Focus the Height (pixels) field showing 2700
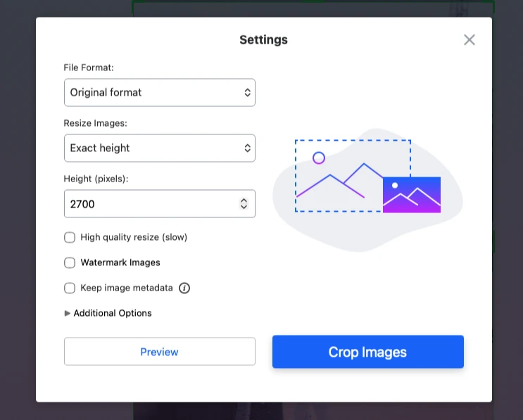Screen dimensions: 523x420 point(148,204)
